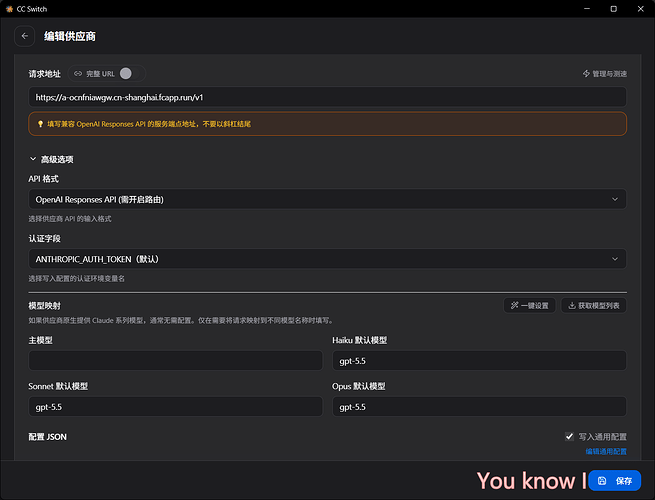This screenshot has height=500, width=655.
Task: Focus the 请求地址 URL input field
Action: click(327, 97)
